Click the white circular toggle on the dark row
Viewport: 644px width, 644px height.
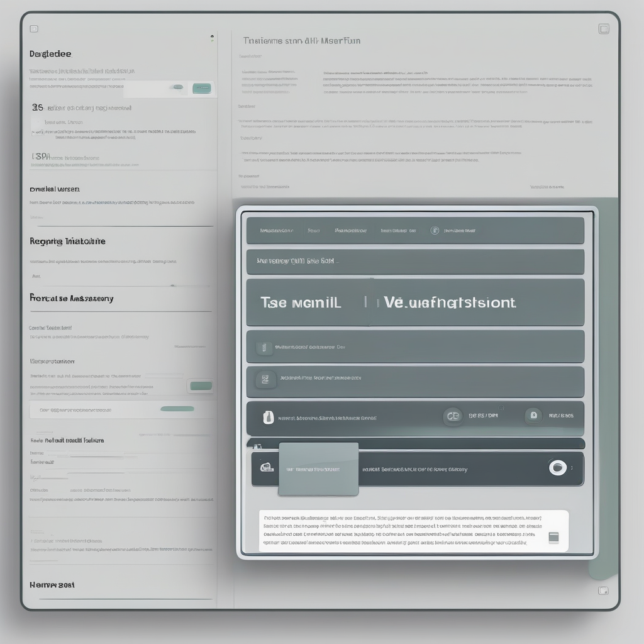[558, 468]
